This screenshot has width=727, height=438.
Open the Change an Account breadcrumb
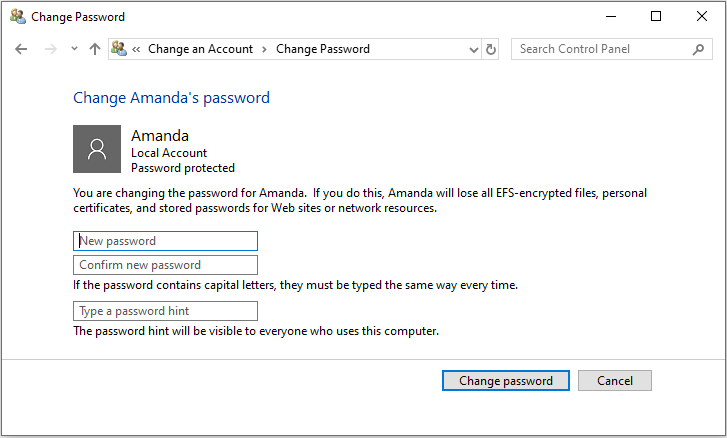(x=200, y=49)
